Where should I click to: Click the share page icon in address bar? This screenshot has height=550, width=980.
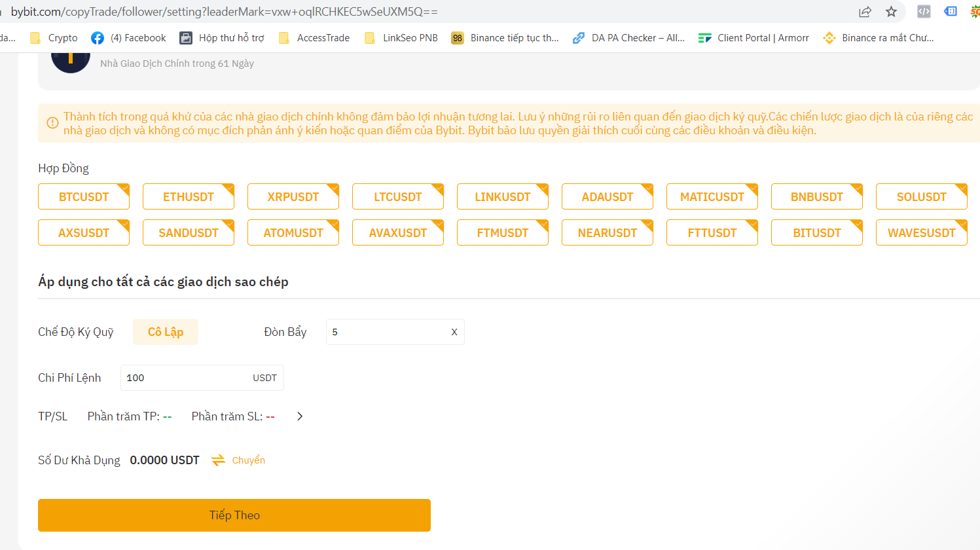[865, 12]
